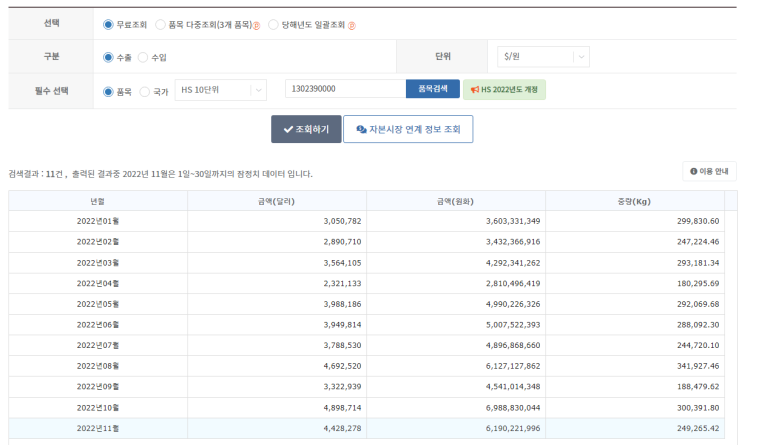Select the 2022년03월 row cell
Screen dimensions: 773x445
pos(98,263)
